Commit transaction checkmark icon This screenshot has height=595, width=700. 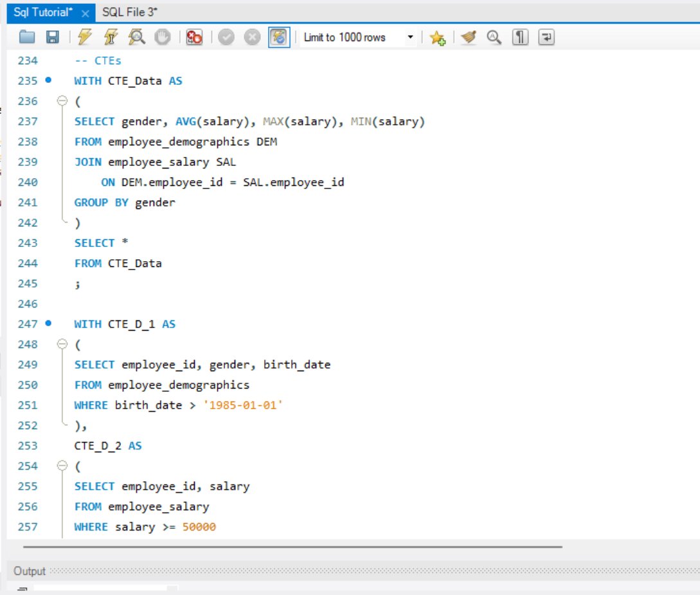(x=226, y=37)
